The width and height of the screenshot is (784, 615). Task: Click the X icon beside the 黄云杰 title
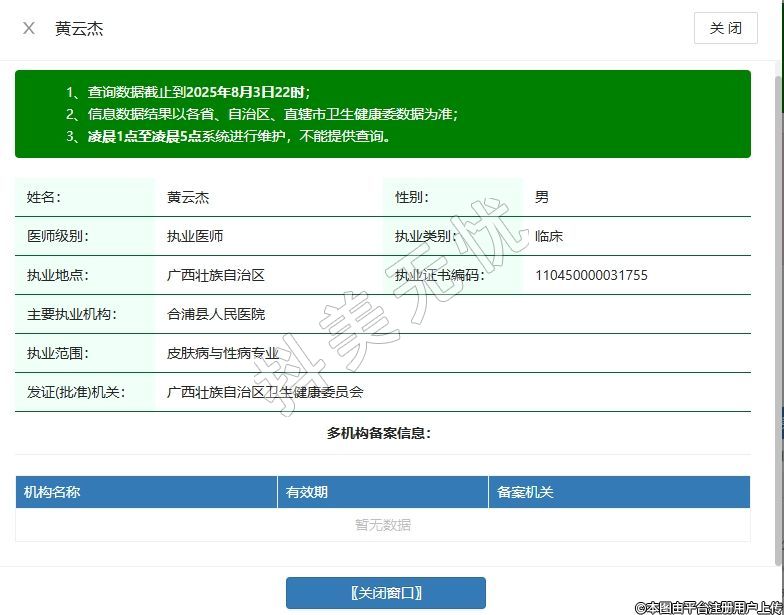tap(29, 28)
